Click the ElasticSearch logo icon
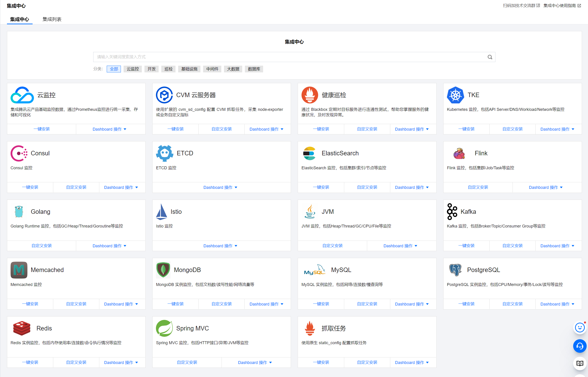 click(309, 153)
